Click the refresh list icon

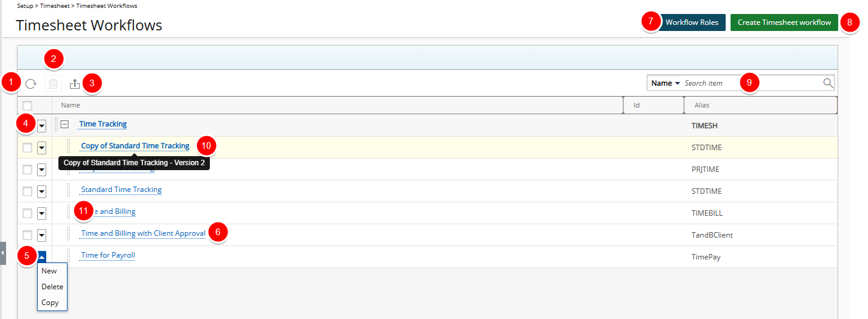30,84
